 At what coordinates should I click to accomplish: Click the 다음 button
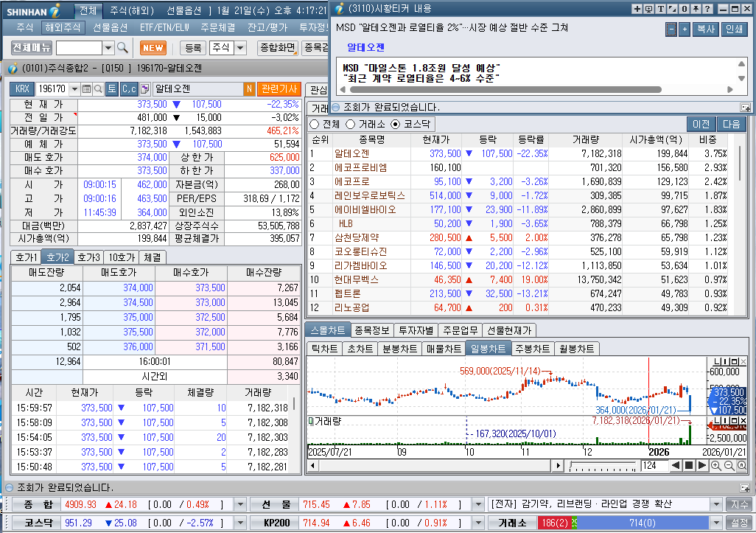click(x=732, y=124)
